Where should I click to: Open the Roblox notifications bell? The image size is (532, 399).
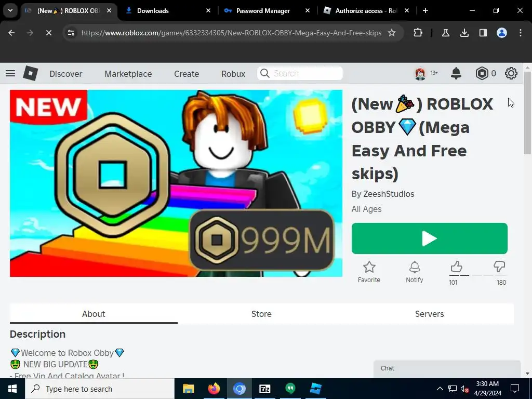pos(456,73)
